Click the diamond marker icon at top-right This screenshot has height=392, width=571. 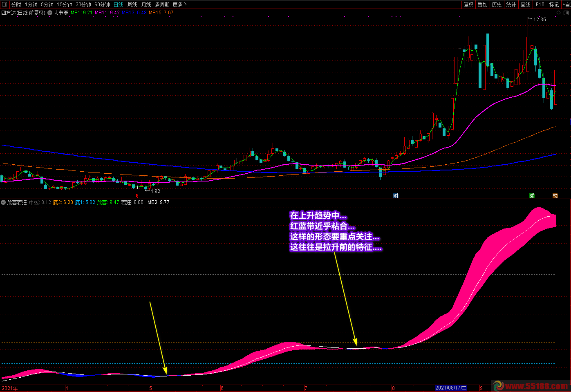tap(559, 13)
